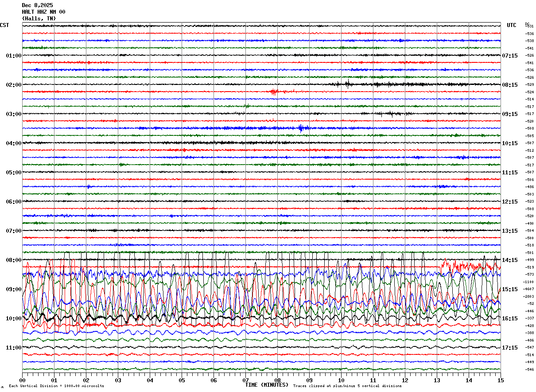Click the 'TIME (MINUTES)' axis title

[267, 384]
